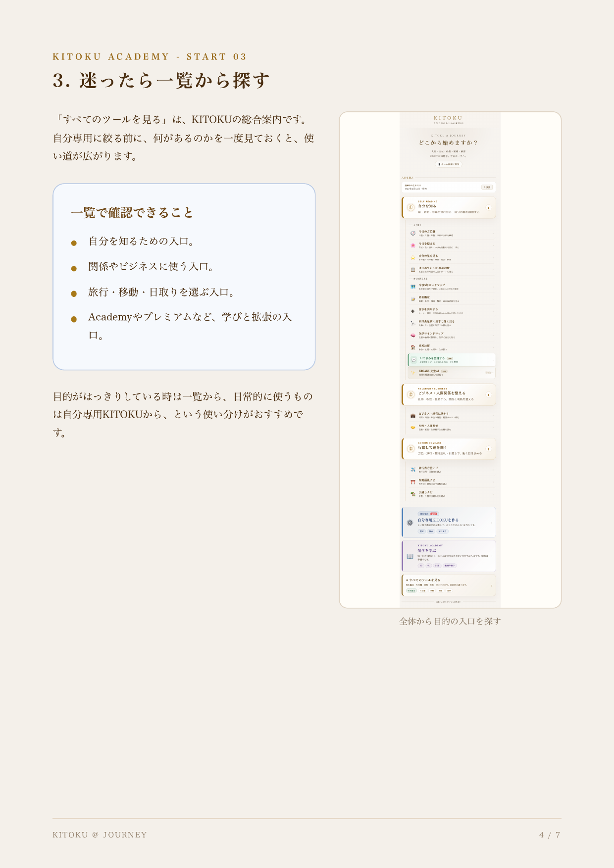Open the すべてのツールを見る link title
The image size is (614, 868).
pyautogui.click(x=424, y=580)
